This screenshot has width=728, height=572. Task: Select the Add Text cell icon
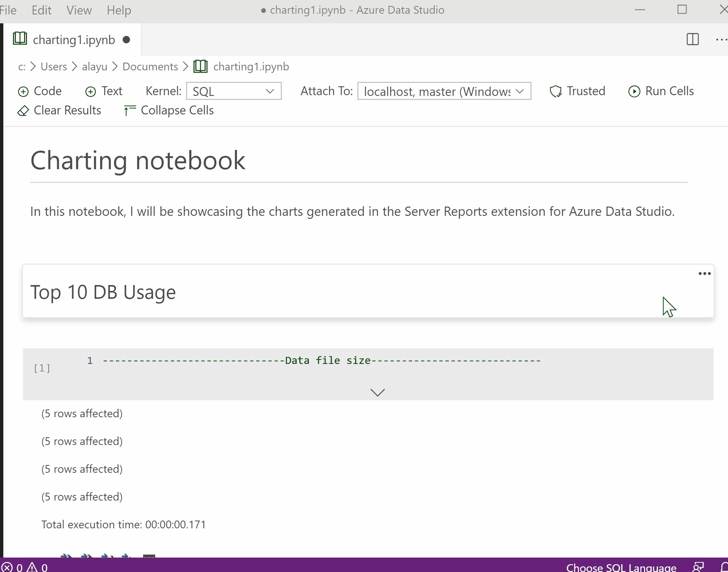coord(91,91)
